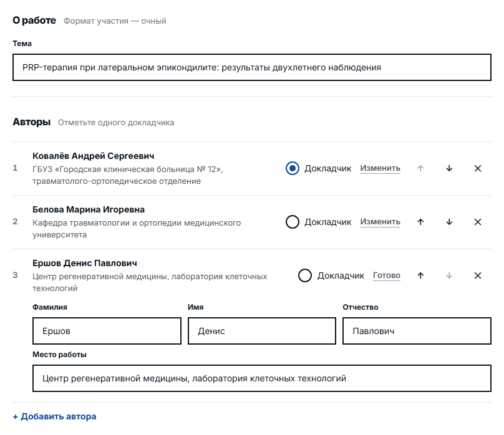Viewport: 504px width, 435px height.
Task: Edit the Фамилия field with Ершов
Action: point(107,331)
